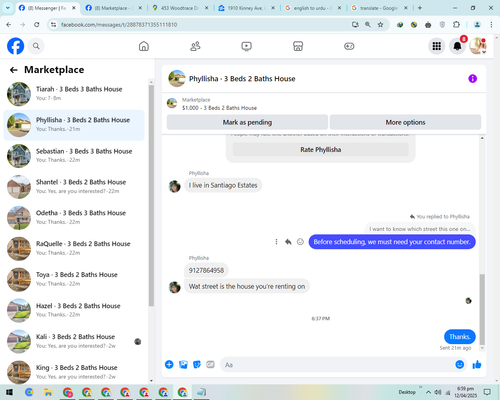React to the message with the emoji icon
Screen dimensions: 500x400
pos(300,242)
